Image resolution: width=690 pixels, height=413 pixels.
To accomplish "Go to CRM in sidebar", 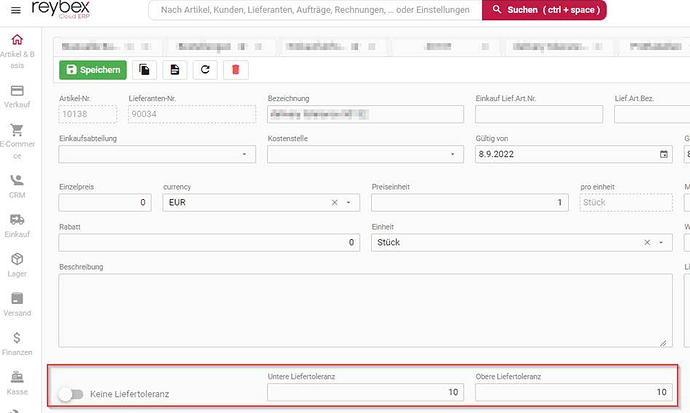I will [x=16, y=185].
